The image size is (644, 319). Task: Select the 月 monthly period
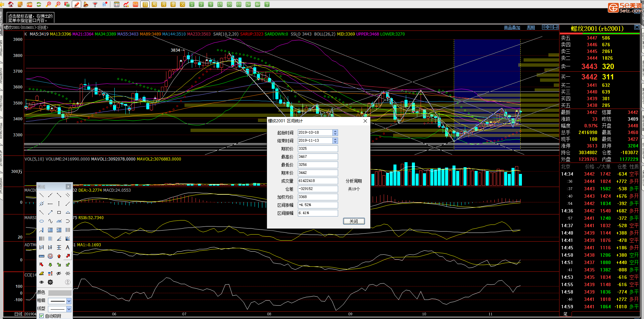pos(164,4)
